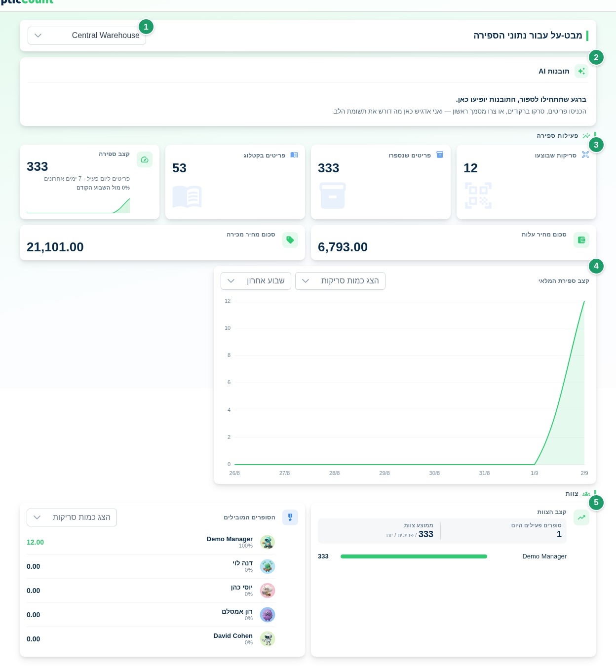This screenshot has height=672, width=616.
Task: Click the 6,793.00 cost price total
Action: 343,247
